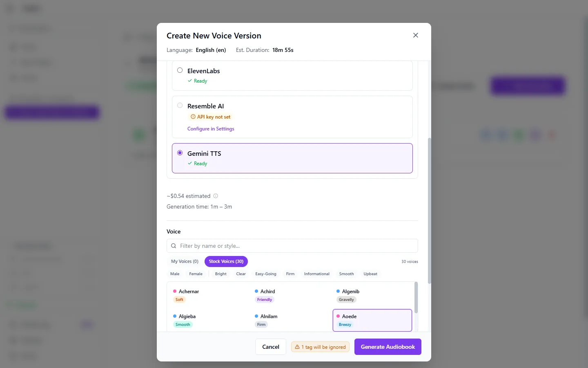
Task: Click the Cancel button
Action: pyautogui.click(x=271, y=347)
